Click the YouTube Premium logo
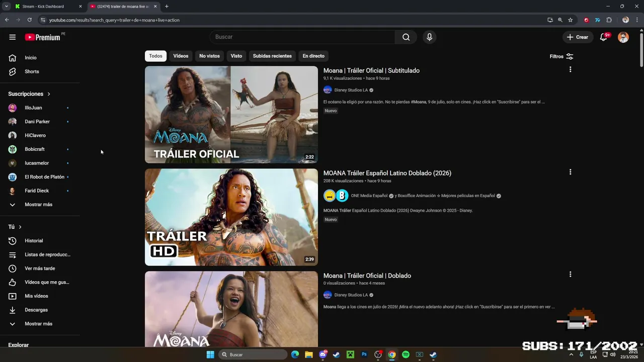644x362 pixels. click(x=43, y=37)
